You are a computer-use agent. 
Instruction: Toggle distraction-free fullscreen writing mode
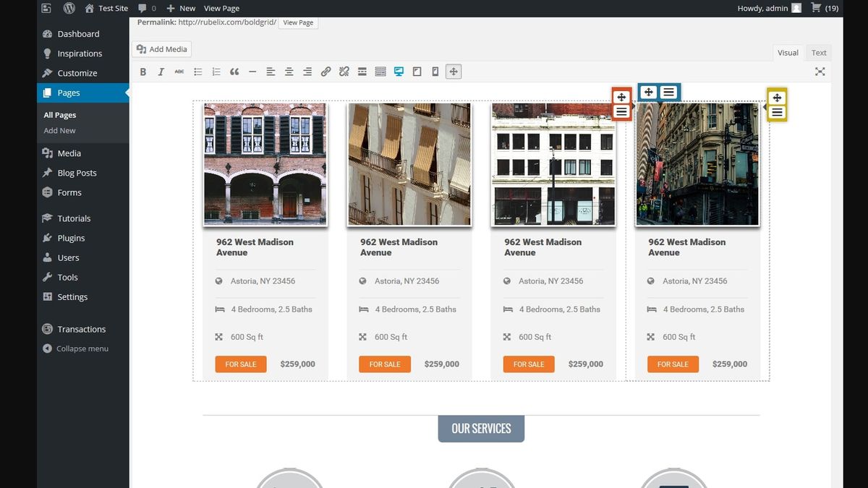coord(820,71)
